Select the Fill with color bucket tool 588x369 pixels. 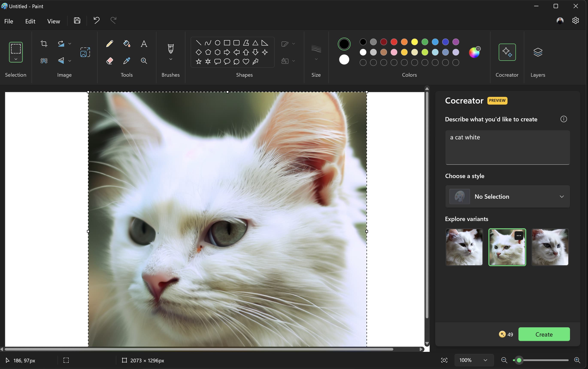127,43
